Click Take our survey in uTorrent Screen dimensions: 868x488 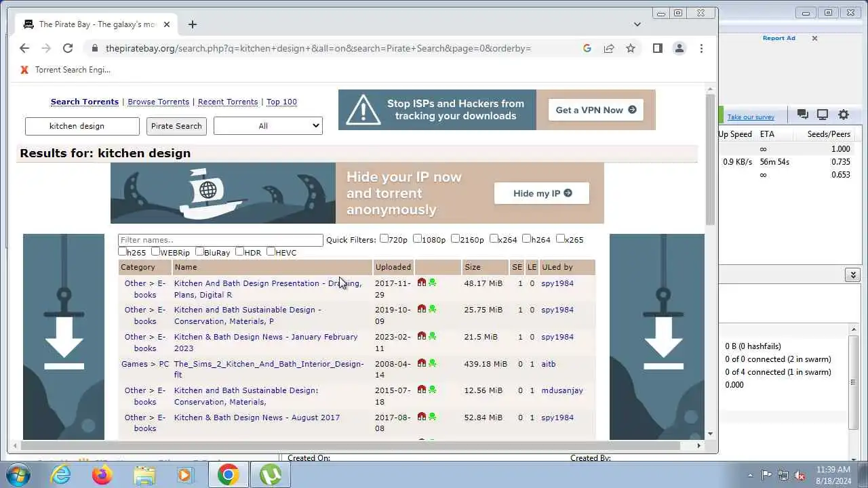point(751,117)
